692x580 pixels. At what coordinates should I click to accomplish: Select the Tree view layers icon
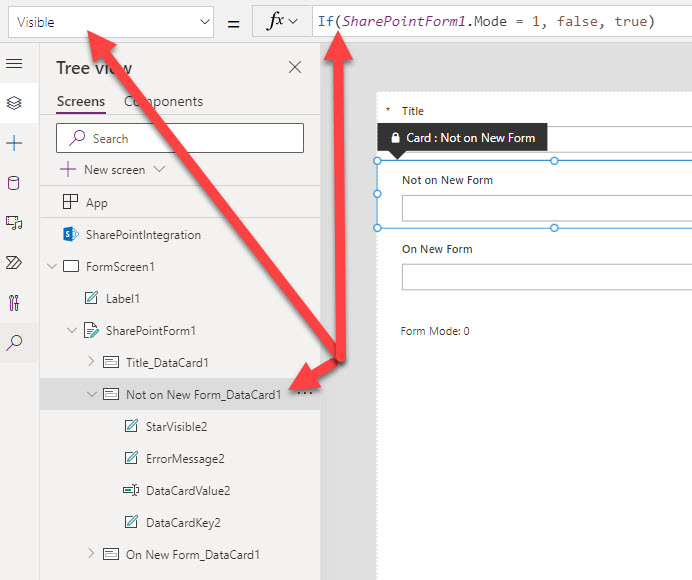(14, 103)
